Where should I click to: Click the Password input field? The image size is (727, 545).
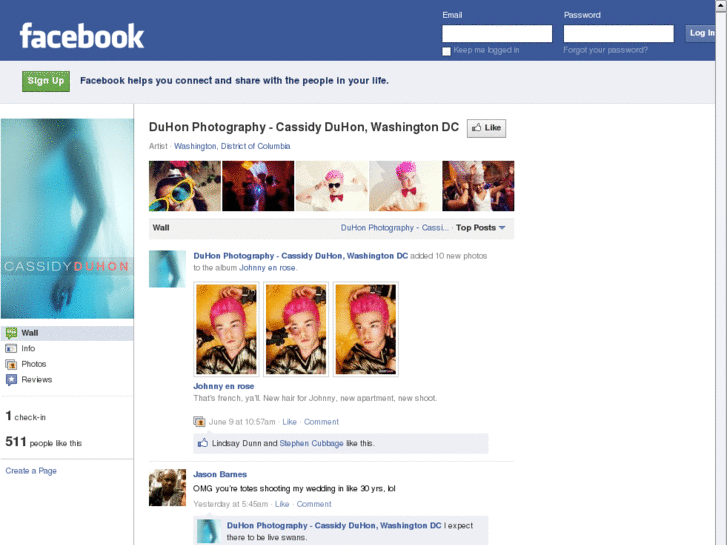pos(619,33)
